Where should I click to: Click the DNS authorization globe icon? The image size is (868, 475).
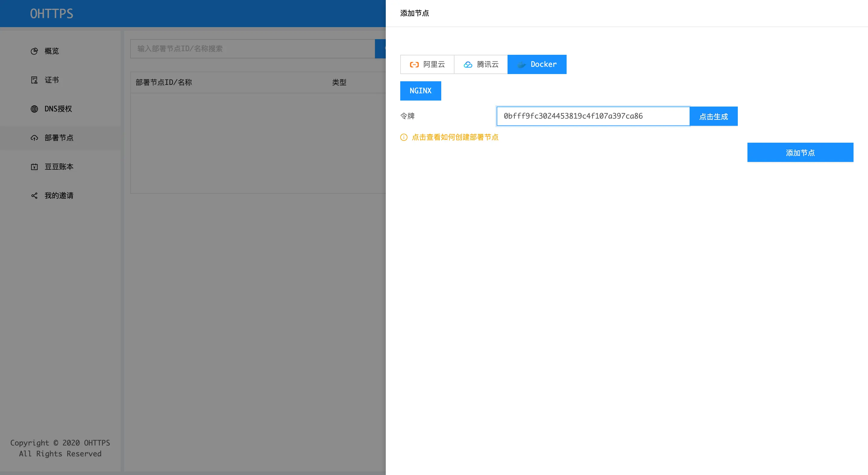(34, 109)
